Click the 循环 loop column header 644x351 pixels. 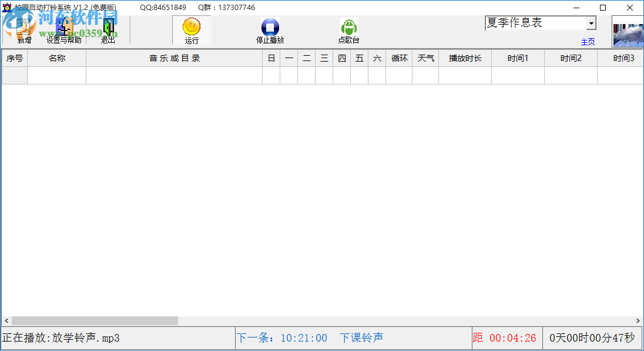coord(398,58)
